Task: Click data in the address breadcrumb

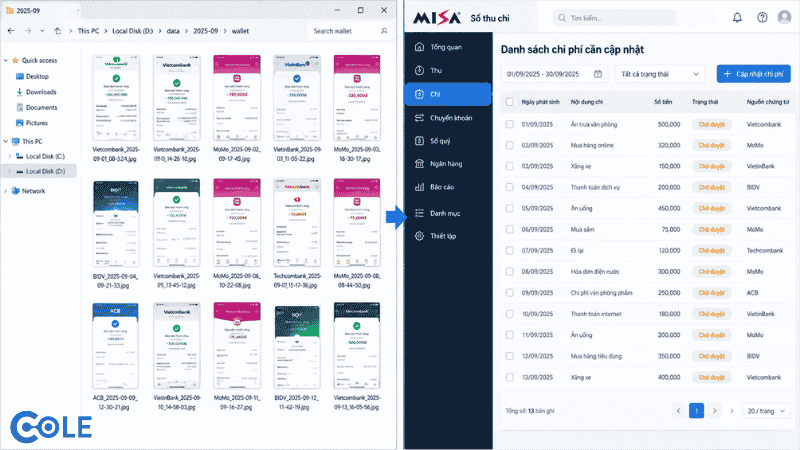Action: click(x=173, y=31)
